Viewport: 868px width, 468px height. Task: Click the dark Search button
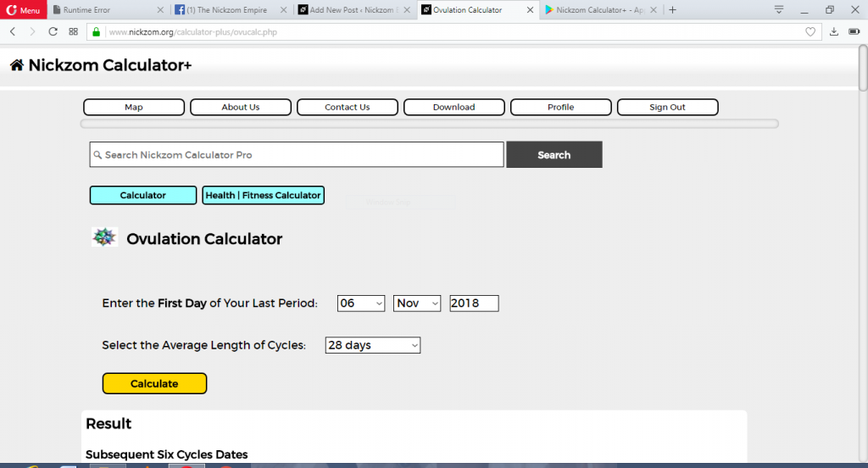[554, 154]
